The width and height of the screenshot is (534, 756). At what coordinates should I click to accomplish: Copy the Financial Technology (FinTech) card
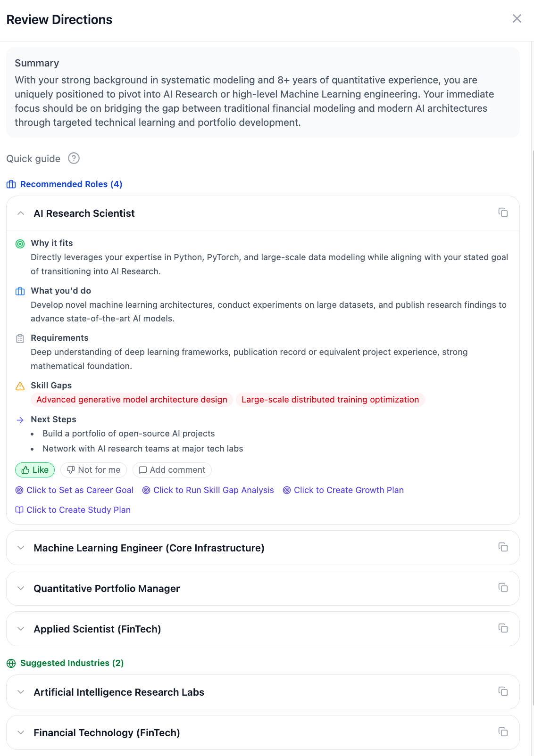click(503, 731)
